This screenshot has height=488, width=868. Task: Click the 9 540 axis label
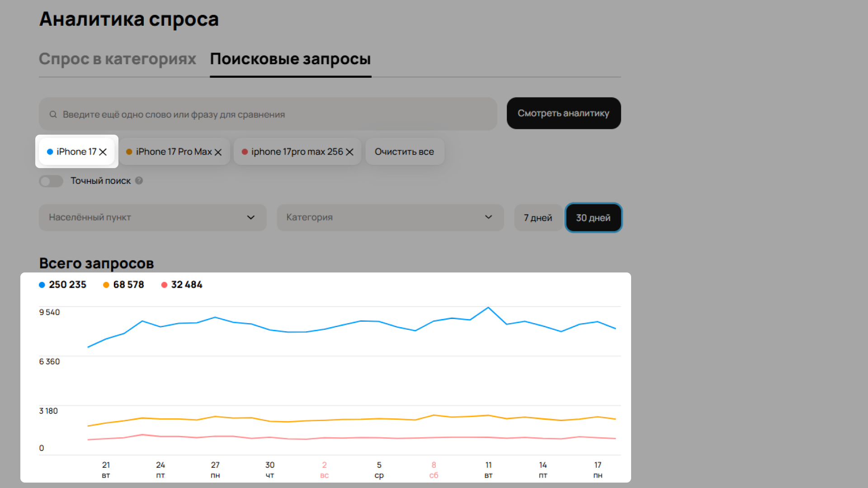(x=49, y=312)
